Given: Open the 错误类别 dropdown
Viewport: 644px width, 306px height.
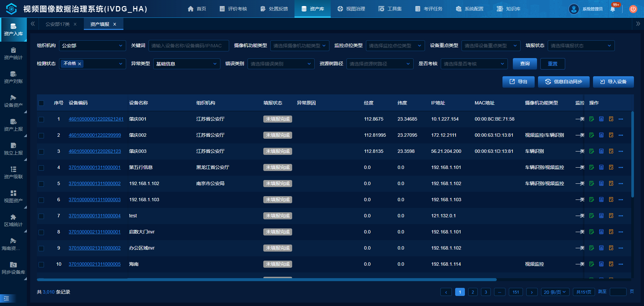Looking at the screenshot, I should pos(281,64).
